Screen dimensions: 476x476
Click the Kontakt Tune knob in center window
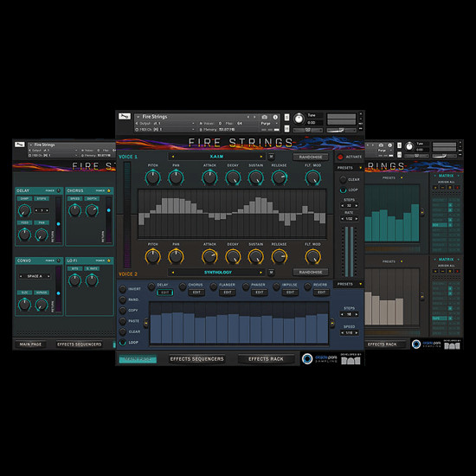click(299, 119)
